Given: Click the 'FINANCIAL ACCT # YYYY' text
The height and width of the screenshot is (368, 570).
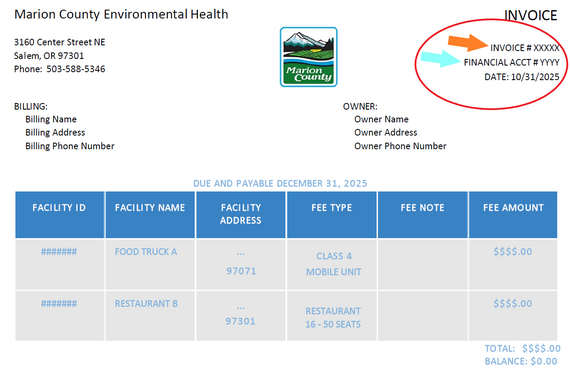Looking at the screenshot, I should [511, 63].
